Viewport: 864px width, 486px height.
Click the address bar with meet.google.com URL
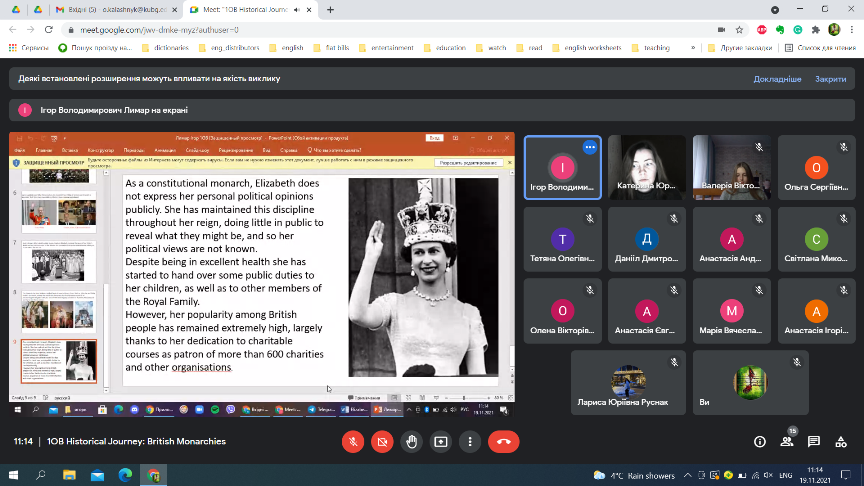tap(400, 30)
